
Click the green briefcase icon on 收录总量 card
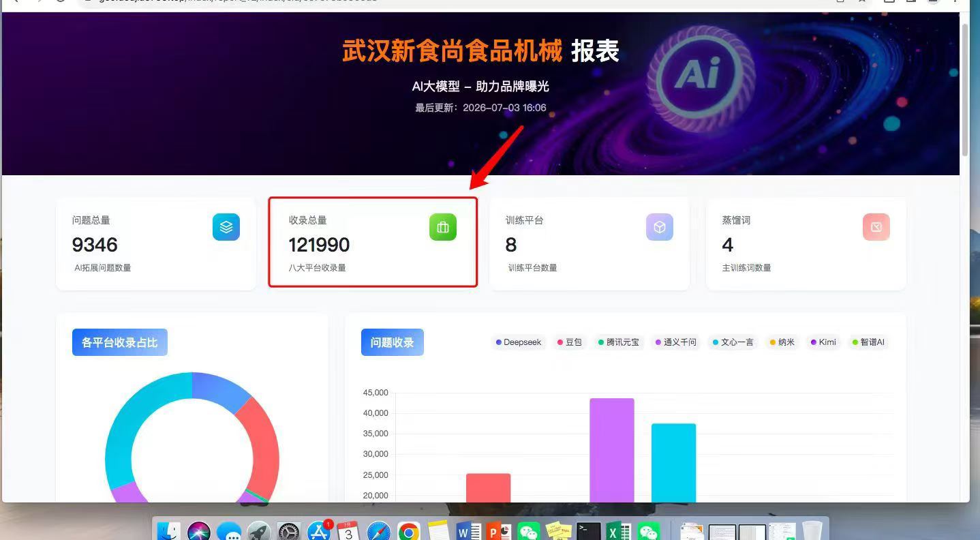(443, 227)
